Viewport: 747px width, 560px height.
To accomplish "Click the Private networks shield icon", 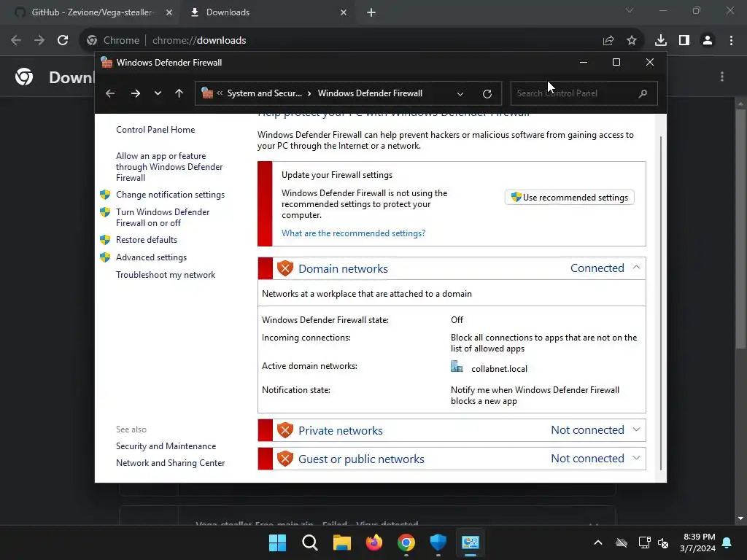I will click(285, 430).
